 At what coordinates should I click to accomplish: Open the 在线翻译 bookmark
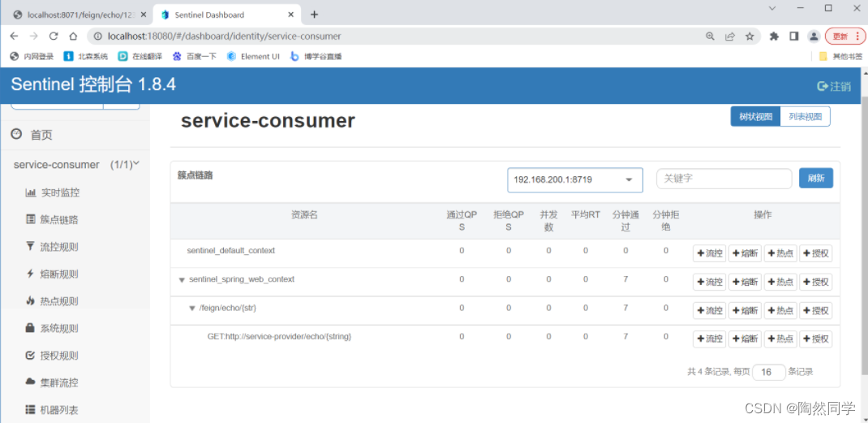click(x=140, y=56)
